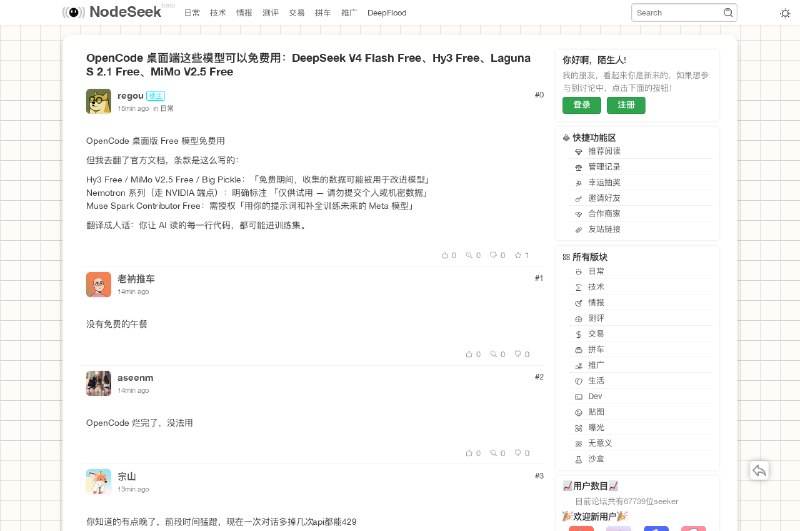This screenshot has width=800, height=531.
Task: Open the Dev board in sidebar
Action: click(595, 396)
